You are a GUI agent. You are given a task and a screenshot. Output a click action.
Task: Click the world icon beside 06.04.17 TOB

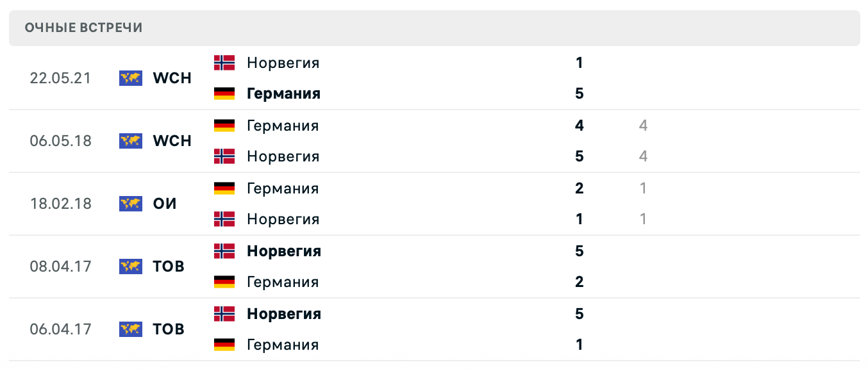(x=130, y=329)
